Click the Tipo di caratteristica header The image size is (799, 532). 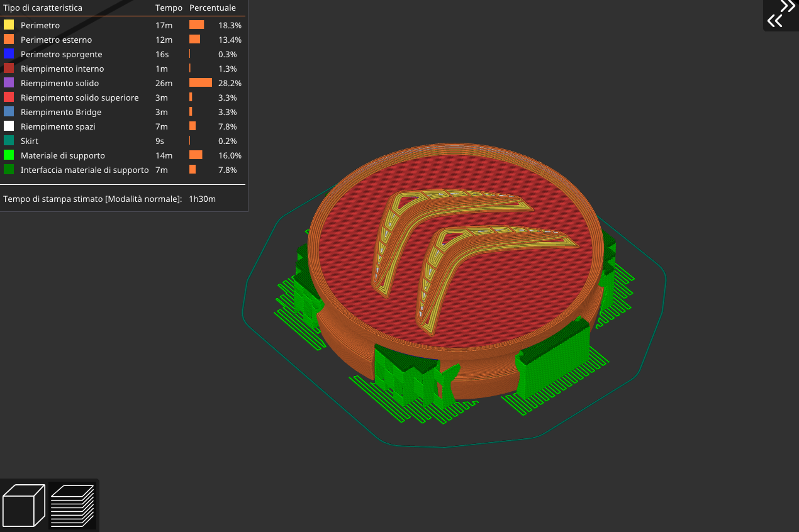43,8
